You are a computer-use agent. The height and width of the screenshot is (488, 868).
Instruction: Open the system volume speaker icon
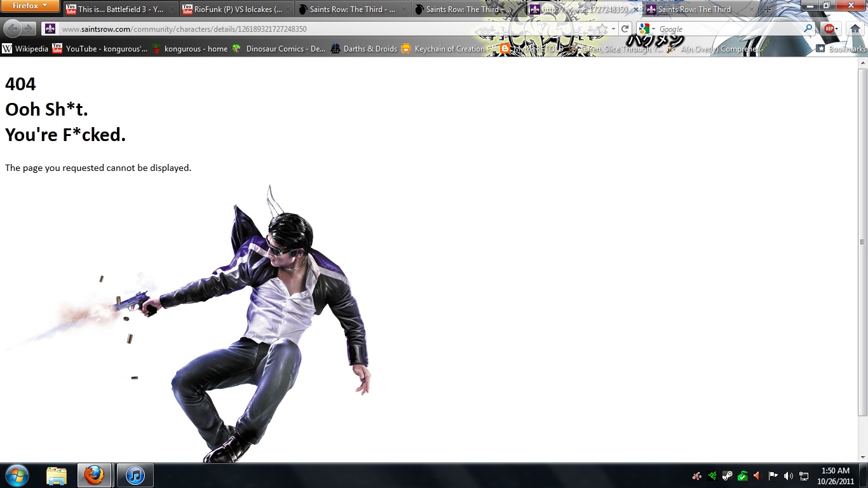pos(789,475)
